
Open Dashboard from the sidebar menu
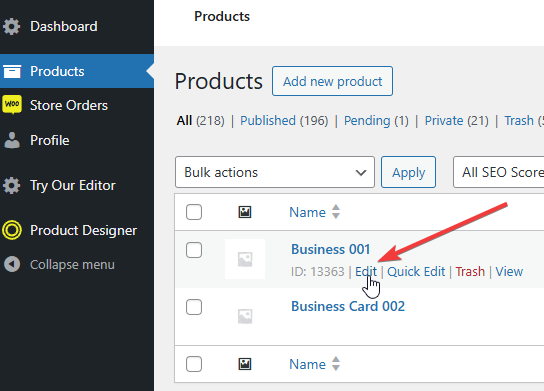[64, 27]
